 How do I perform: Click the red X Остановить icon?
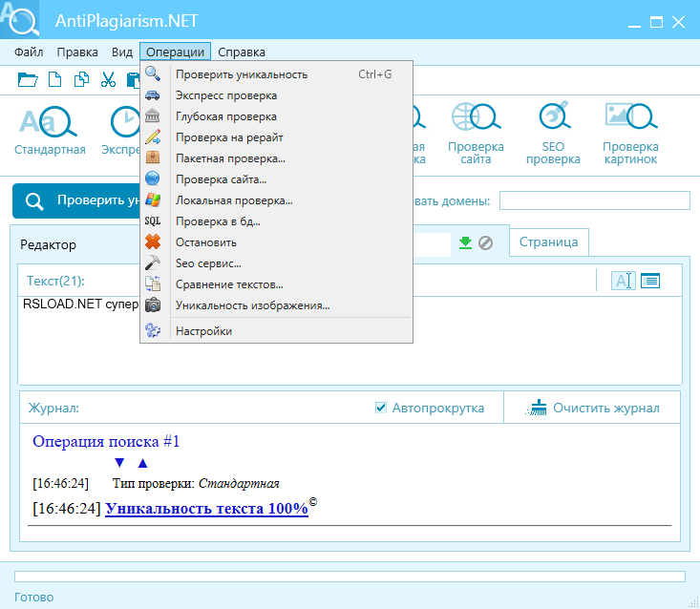tap(153, 241)
